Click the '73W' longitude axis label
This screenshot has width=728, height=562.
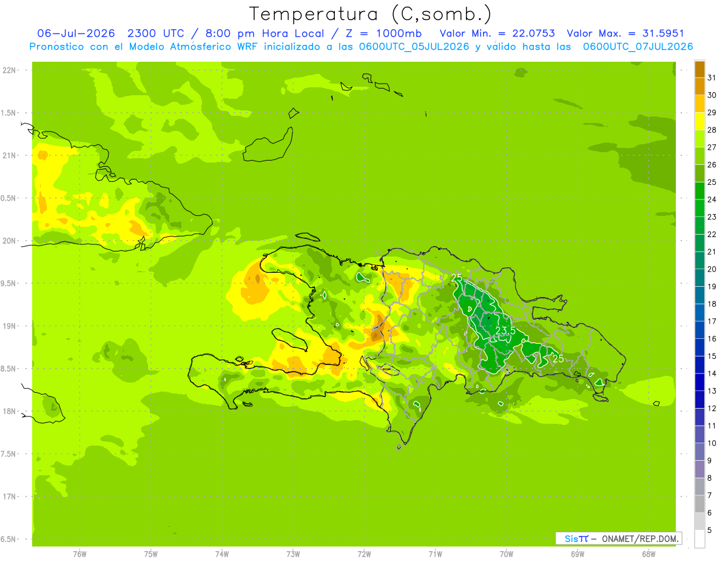pos(293,554)
